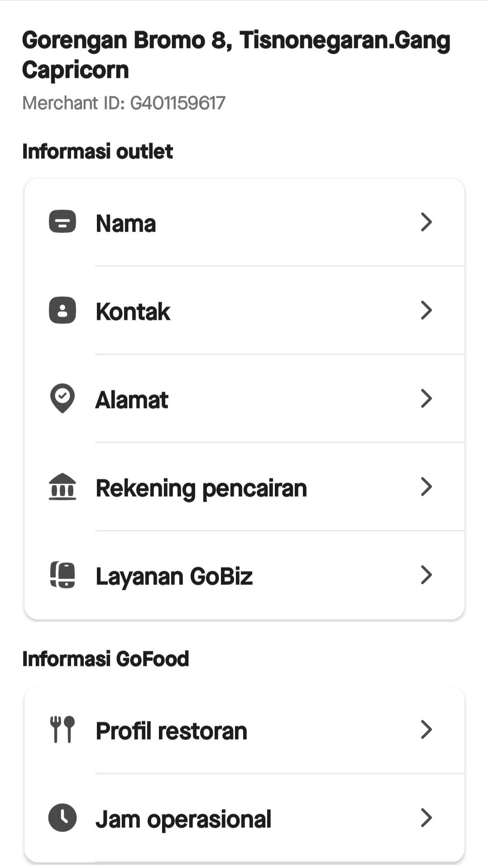Open the Nama menu entry
This screenshot has height=868, width=489.
point(126,223)
